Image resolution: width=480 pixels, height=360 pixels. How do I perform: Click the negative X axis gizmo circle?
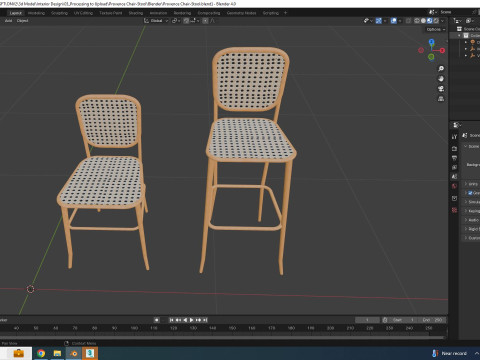[421, 50]
